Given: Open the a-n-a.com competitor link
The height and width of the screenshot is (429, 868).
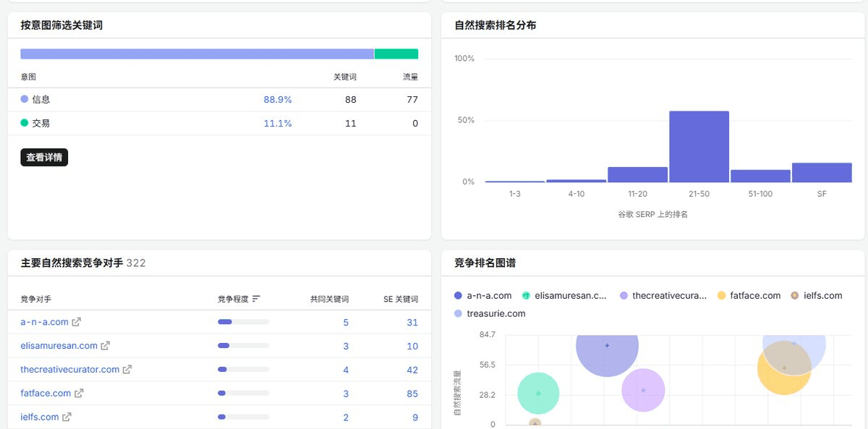Looking at the screenshot, I should point(44,322).
